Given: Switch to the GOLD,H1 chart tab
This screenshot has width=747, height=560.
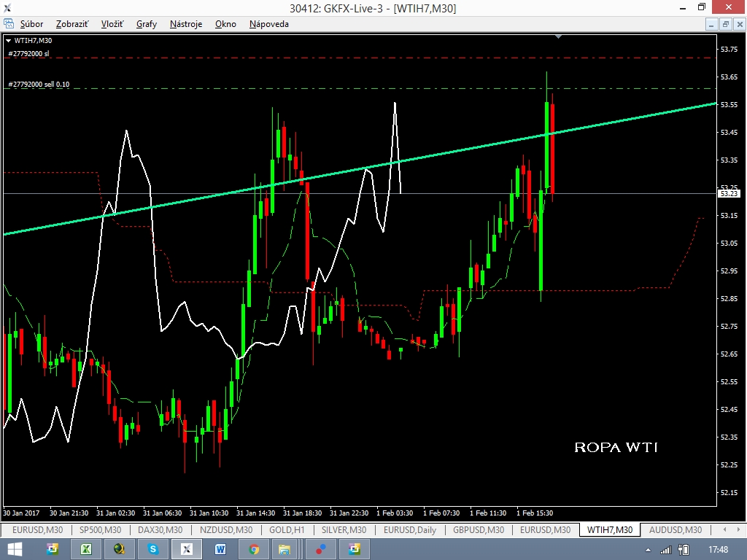Looking at the screenshot, I should 287,529.
